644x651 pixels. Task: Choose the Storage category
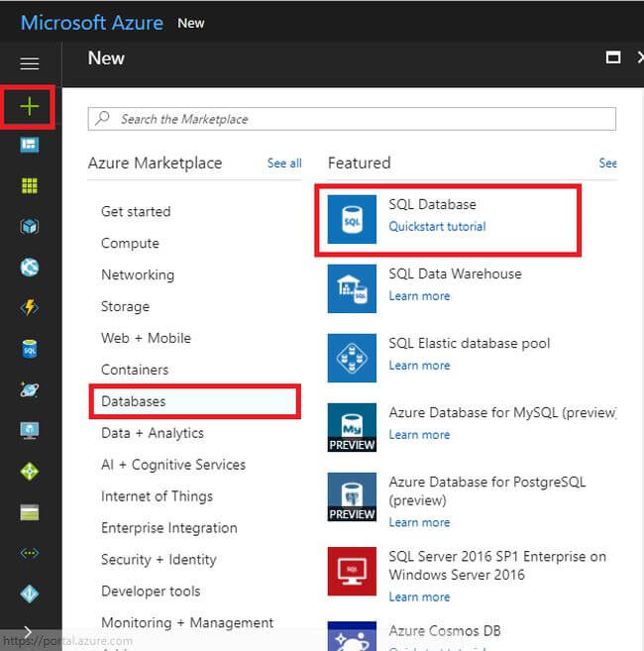[125, 306]
